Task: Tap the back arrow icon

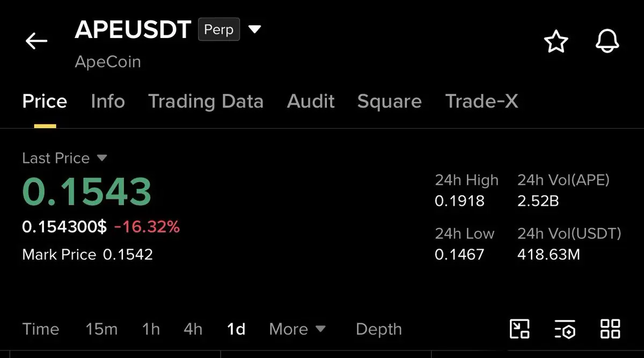Action: [x=36, y=41]
